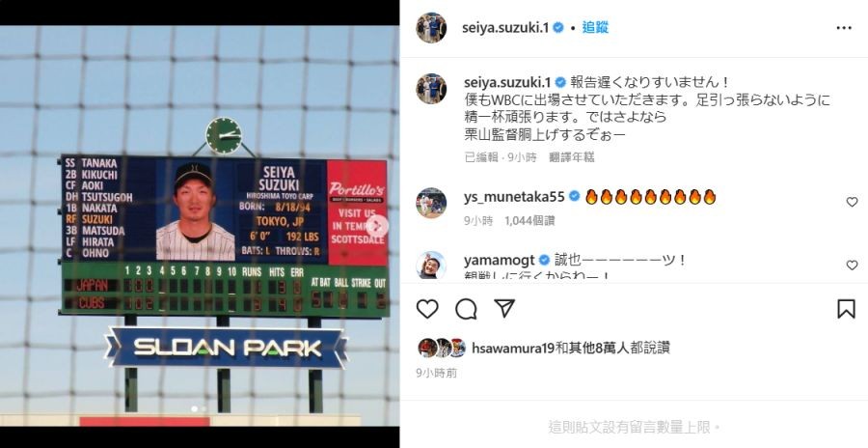Share the post using paper plane icon

pyautogui.click(x=504, y=308)
